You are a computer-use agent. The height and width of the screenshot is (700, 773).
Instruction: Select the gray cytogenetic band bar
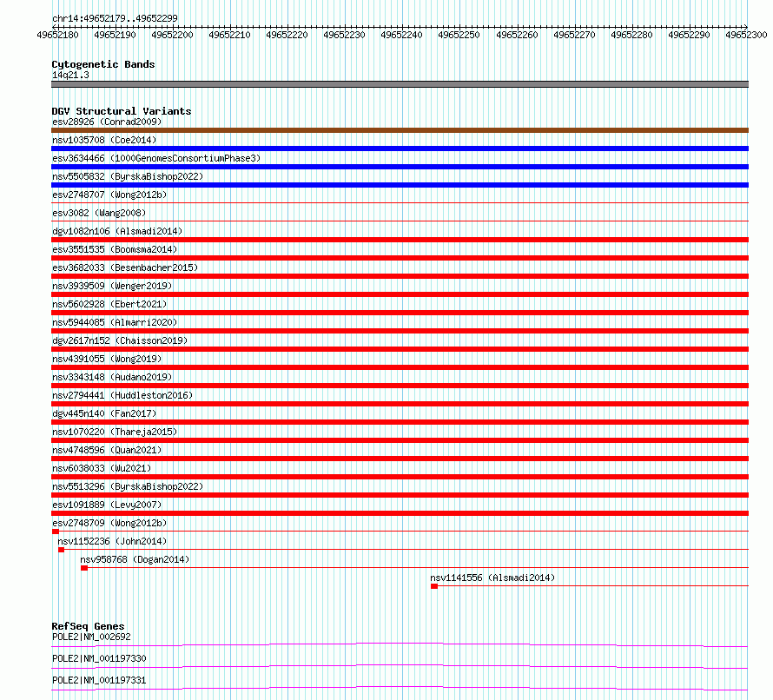click(x=400, y=84)
